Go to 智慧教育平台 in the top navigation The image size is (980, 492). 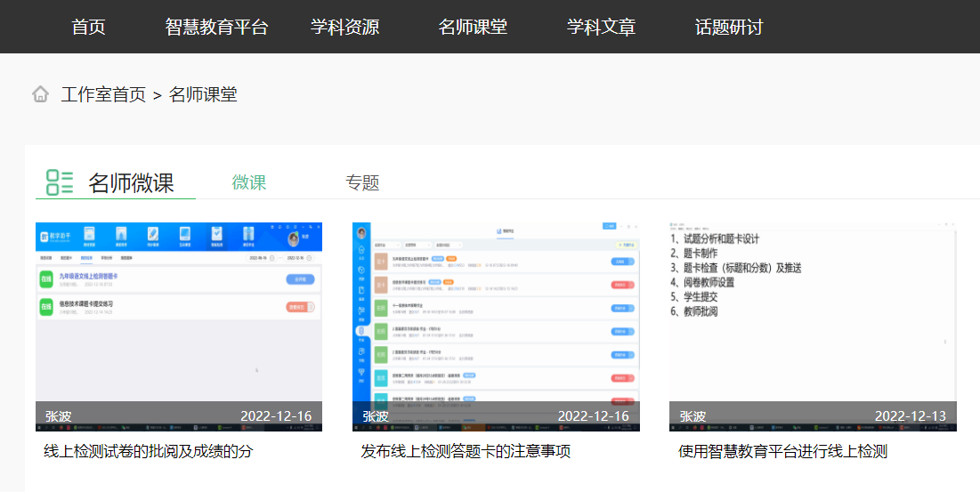pos(216,27)
